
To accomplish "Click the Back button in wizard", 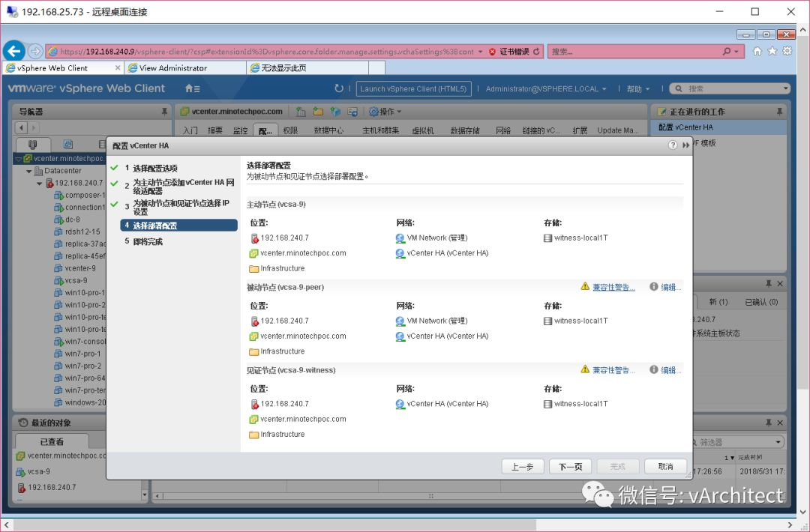I will click(522, 467).
